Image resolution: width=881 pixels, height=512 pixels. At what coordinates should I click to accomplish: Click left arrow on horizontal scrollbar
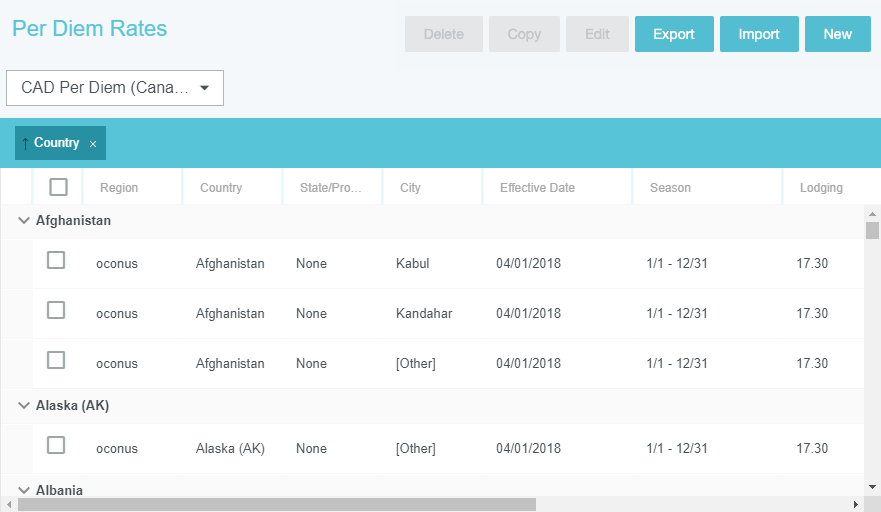pos(9,504)
